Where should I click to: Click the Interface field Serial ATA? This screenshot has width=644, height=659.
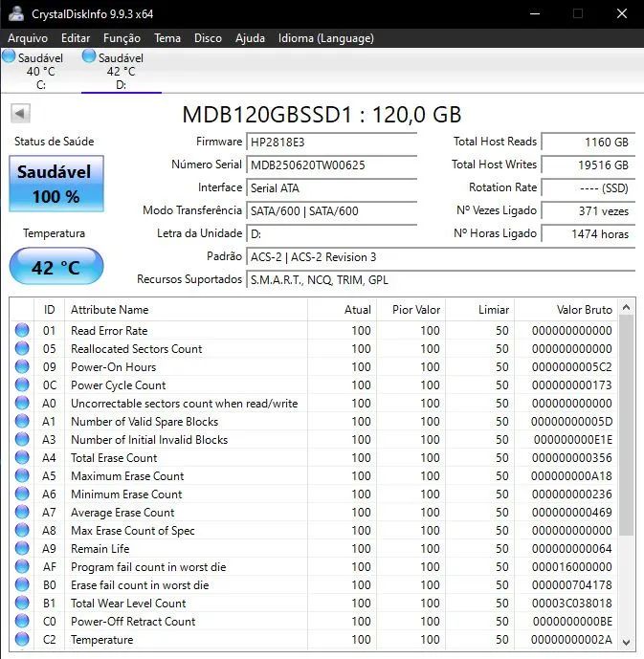(x=332, y=187)
